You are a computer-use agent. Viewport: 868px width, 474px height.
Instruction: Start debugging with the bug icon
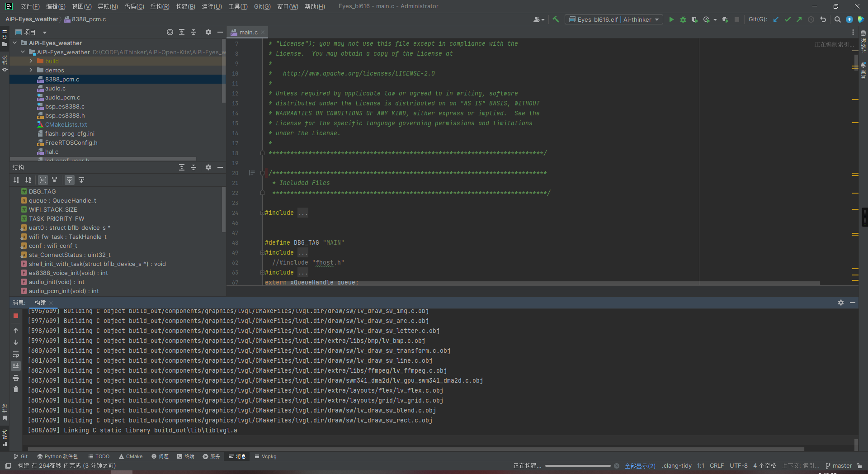pos(683,19)
